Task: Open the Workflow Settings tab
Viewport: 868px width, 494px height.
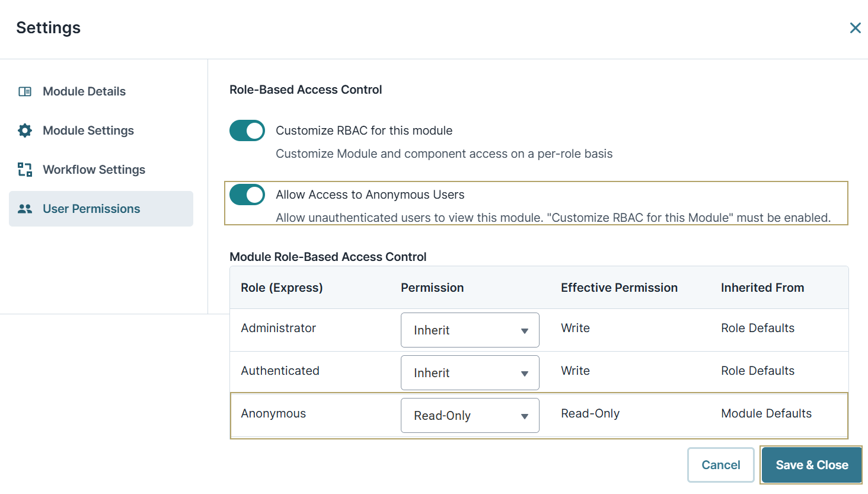Action: [x=101, y=170]
